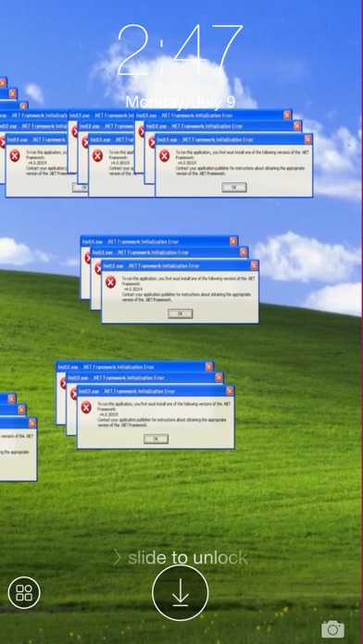Screen dimensions: 363x644
Task: Tap the 'slide to unlock' text
Action: pos(187,558)
